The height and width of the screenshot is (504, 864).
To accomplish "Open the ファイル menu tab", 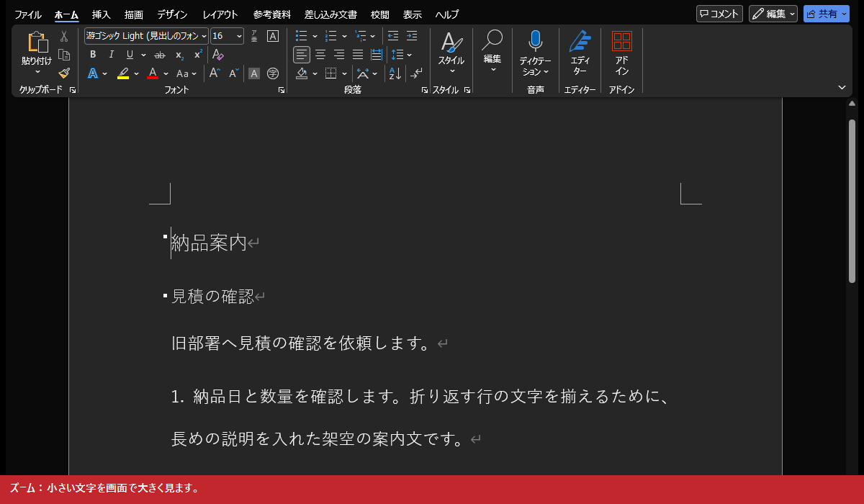I will click(x=28, y=14).
